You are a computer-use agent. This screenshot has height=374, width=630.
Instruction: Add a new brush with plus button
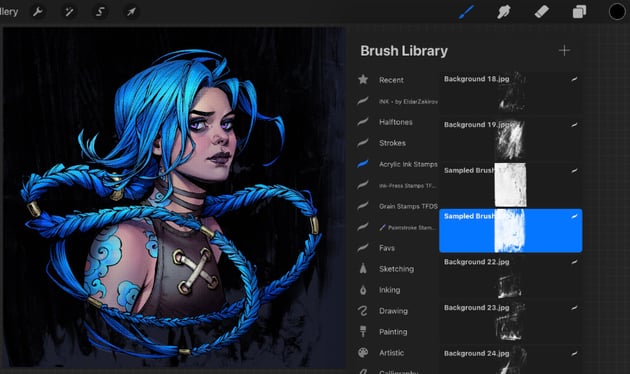pyautogui.click(x=565, y=51)
